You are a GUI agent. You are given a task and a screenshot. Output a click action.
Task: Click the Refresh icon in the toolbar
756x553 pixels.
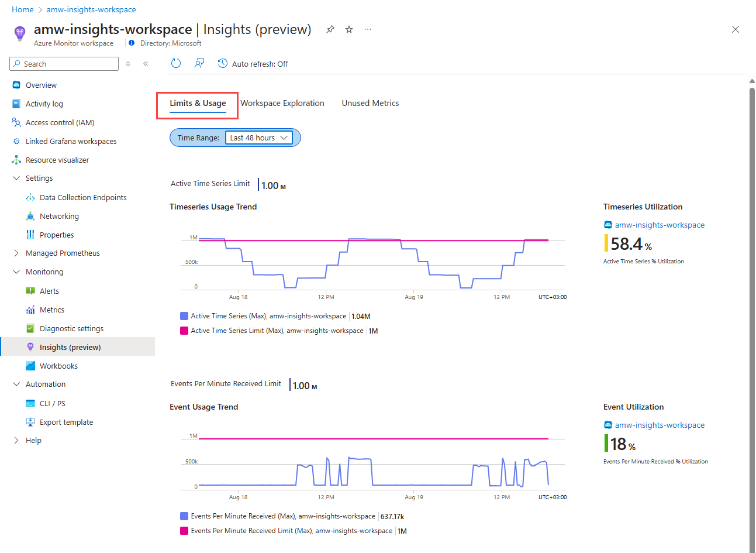coord(175,63)
